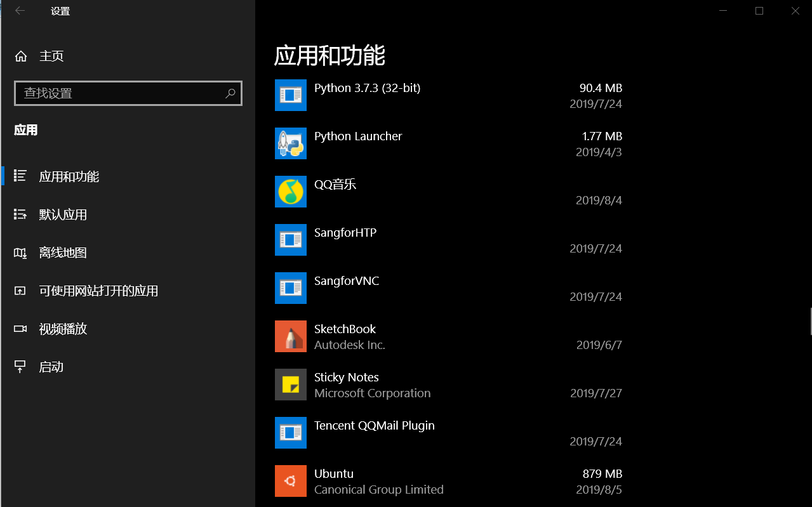Click the Sticky Notes yellow icon
The width and height of the screenshot is (812, 507).
pos(291,385)
